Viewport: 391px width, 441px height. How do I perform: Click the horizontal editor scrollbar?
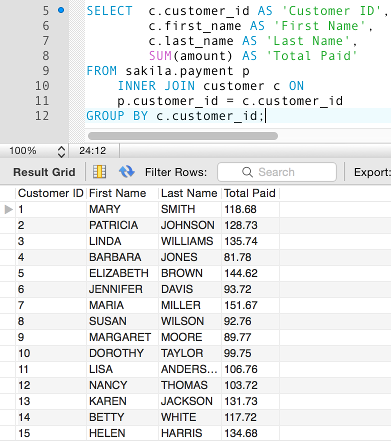click(x=183, y=136)
